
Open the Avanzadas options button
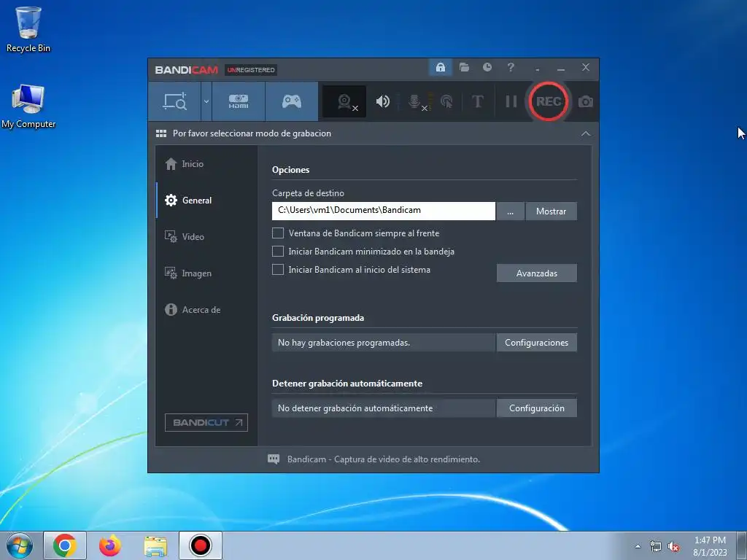[x=536, y=273]
